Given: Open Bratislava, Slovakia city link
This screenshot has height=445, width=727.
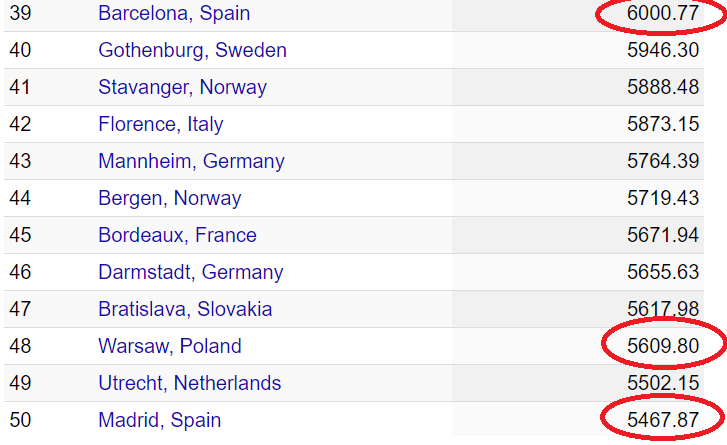Looking at the screenshot, I should pyautogui.click(x=185, y=310).
